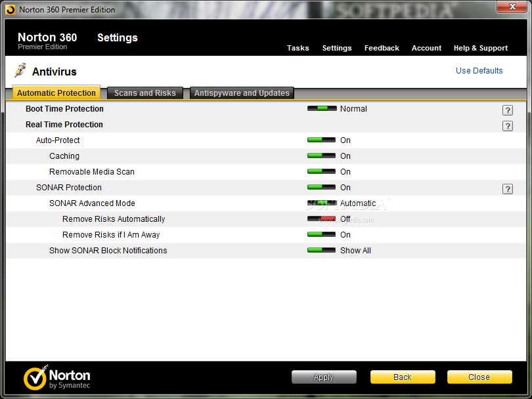Click the Normal value for Boot Time Protection
The image size is (532, 399).
(353, 109)
